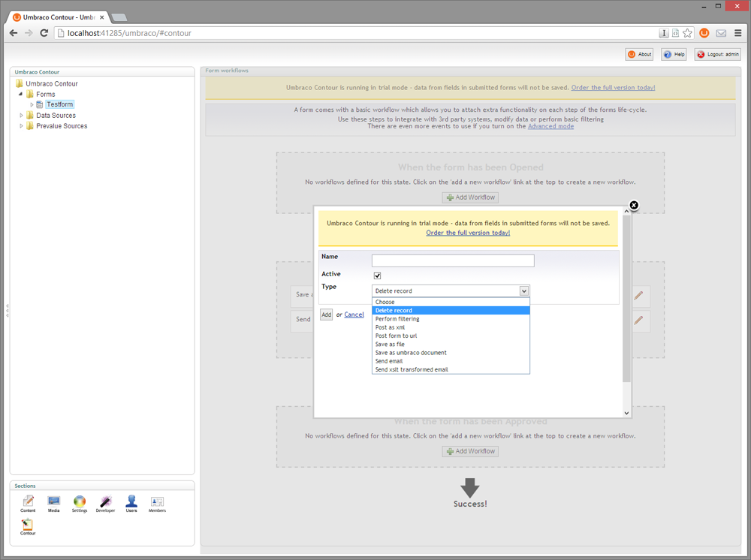751x560 pixels.
Task: Select Prevalue Sources tree item
Action: [x=62, y=126]
